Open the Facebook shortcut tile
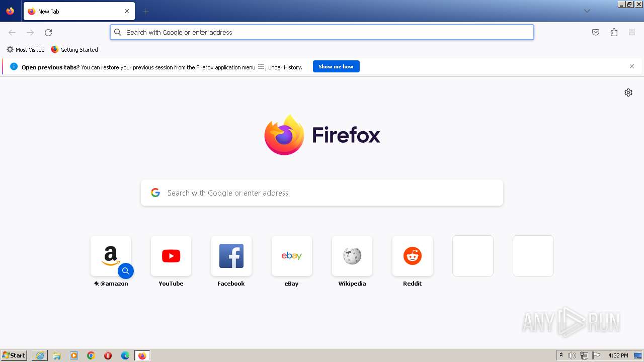Image resolution: width=644 pixels, height=362 pixels. (x=231, y=256)
